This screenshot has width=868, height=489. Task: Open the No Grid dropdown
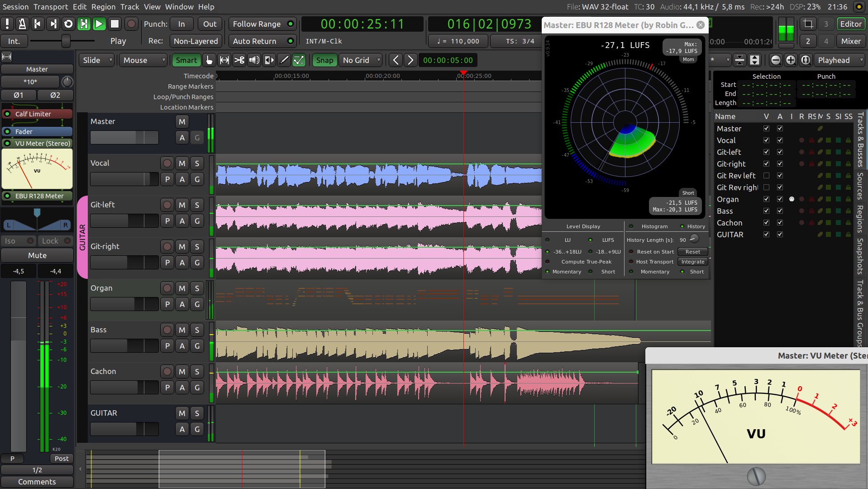[361, 60]
